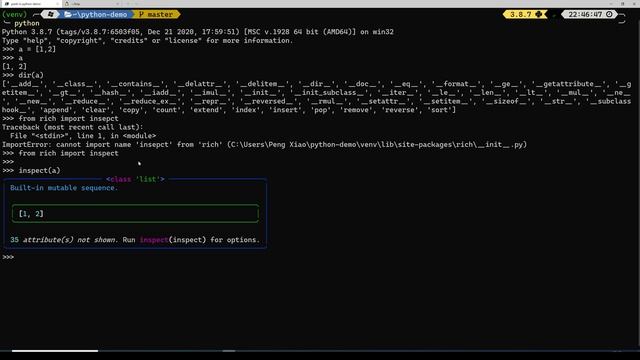
Task: Close the terminal window
Action: 634,4
